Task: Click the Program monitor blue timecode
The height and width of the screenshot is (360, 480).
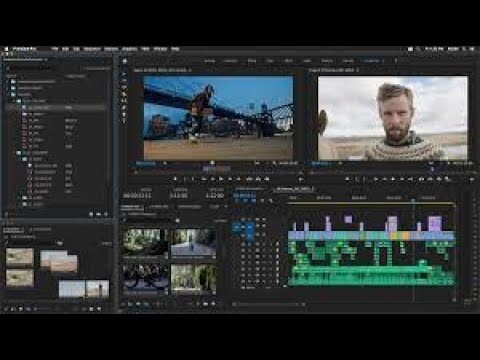Action: coord(320,163)
